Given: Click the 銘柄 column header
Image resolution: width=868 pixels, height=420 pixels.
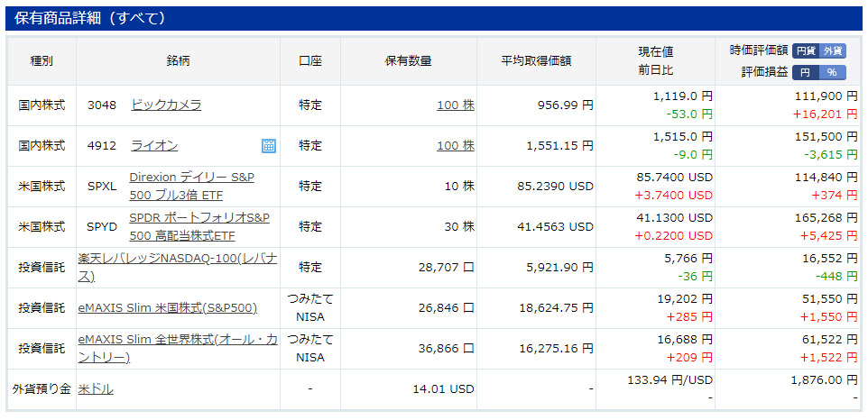Looking at the screenshot, I should point(178,61).
